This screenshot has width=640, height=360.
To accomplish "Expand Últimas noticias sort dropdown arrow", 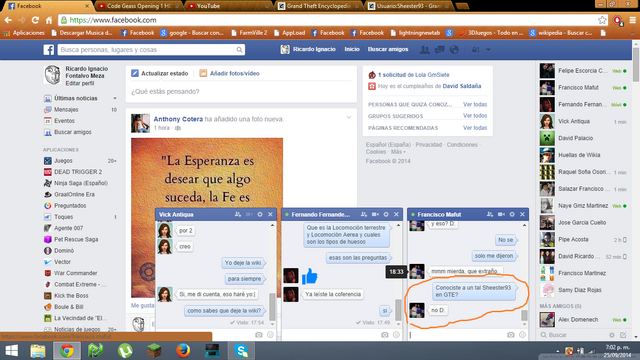I will [115, 98].
